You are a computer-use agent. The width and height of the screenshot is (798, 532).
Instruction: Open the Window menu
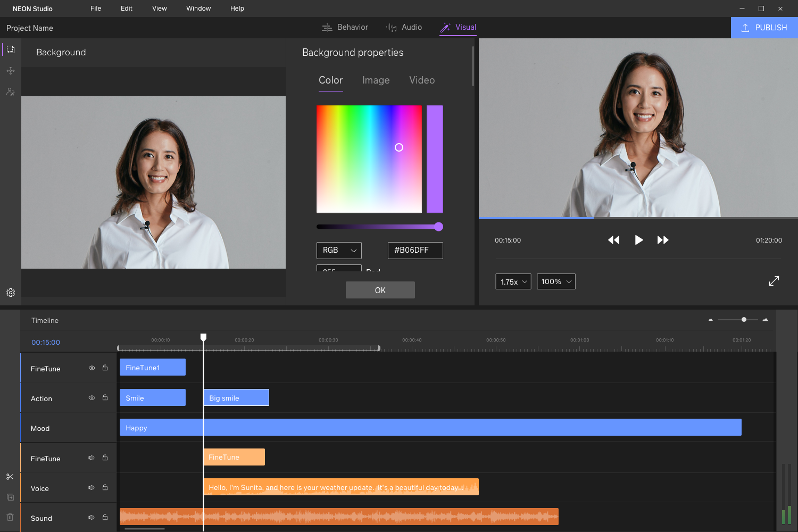tap(198, 9)
